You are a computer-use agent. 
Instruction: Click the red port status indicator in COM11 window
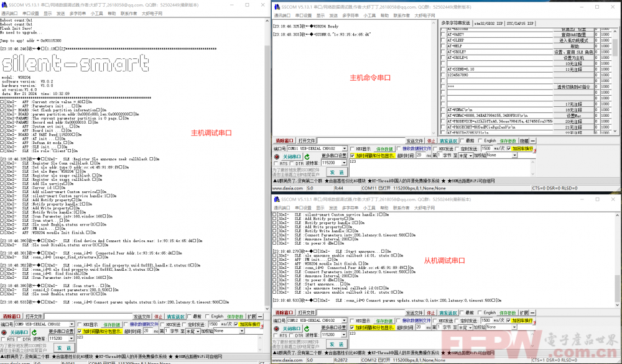[x=277, y=157]
